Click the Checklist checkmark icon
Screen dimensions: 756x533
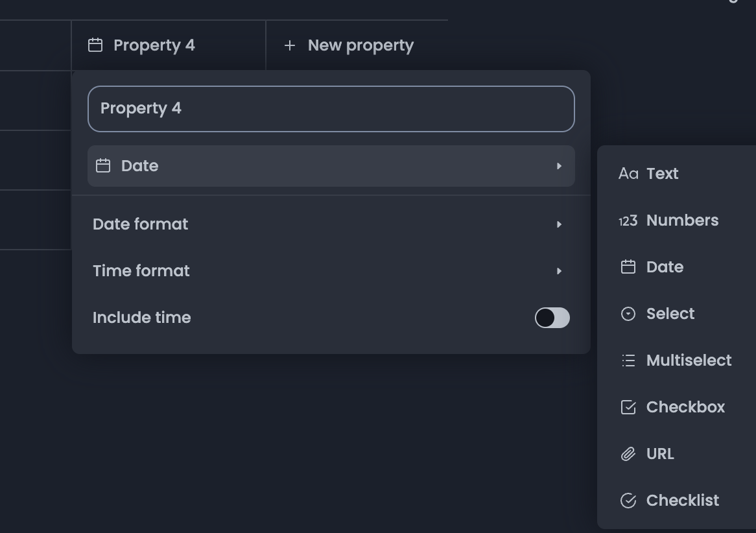pos(628,500)
